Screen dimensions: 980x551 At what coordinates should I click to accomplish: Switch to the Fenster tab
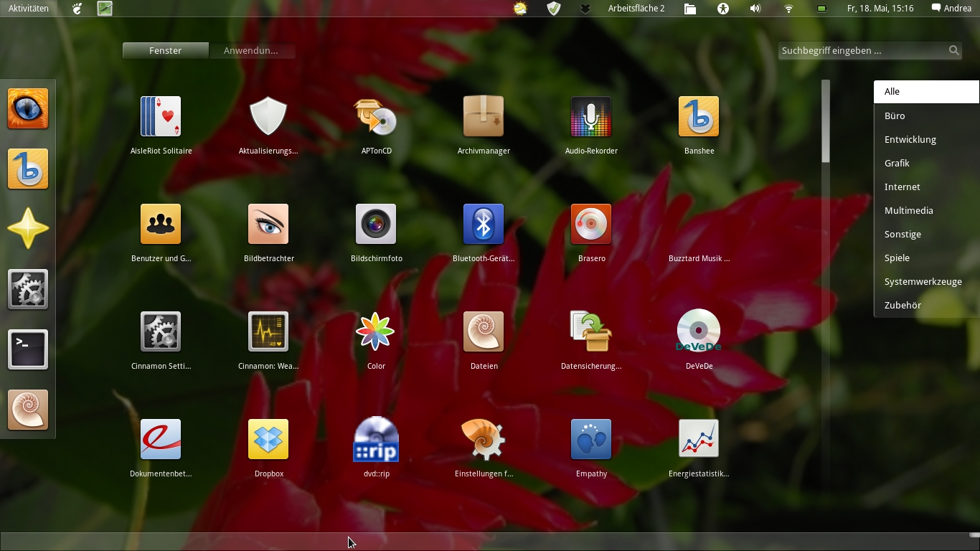pos(166,50)
